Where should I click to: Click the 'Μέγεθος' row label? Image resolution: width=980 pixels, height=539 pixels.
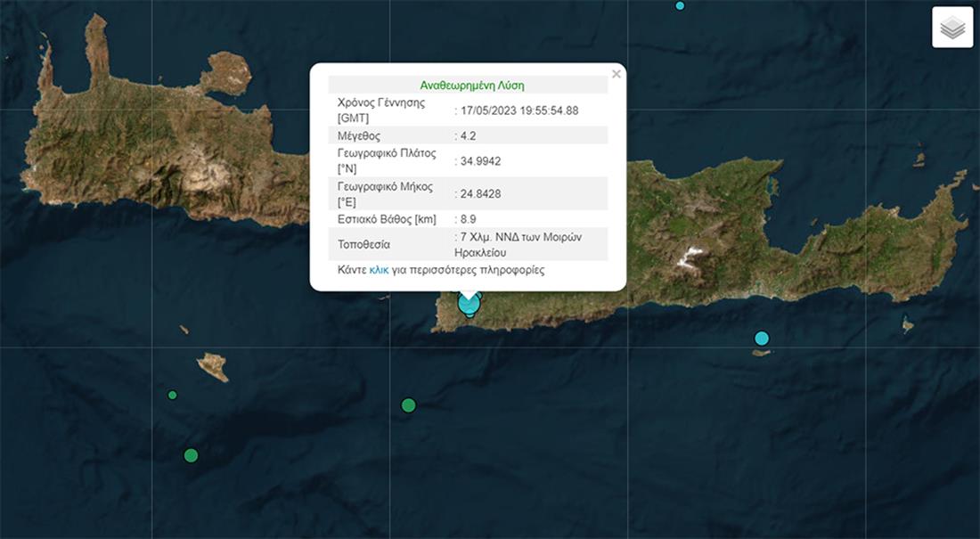[359, 135]
